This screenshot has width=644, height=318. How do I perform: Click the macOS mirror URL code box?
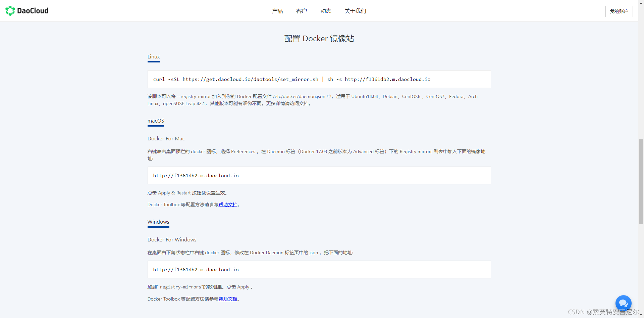(x=319, y=176)
